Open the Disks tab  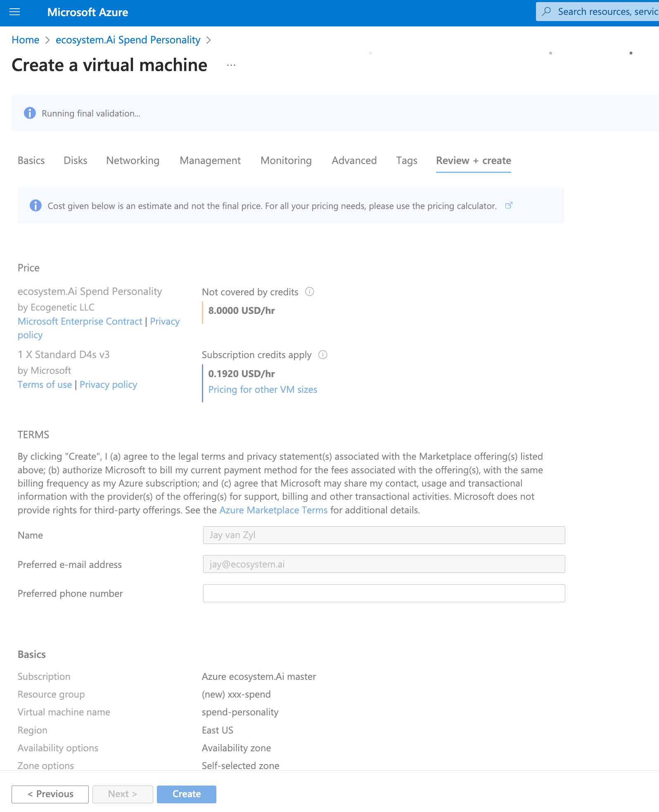pos(76,161)
